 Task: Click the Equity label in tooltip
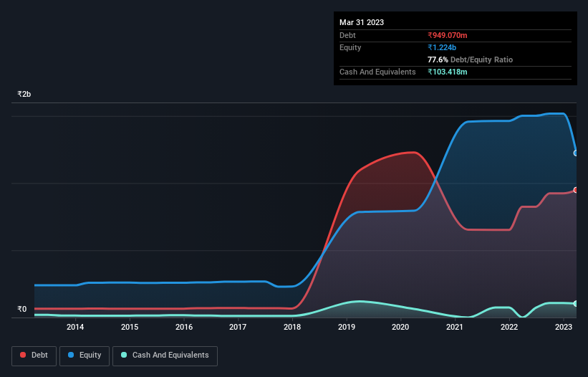pos(350,47)
